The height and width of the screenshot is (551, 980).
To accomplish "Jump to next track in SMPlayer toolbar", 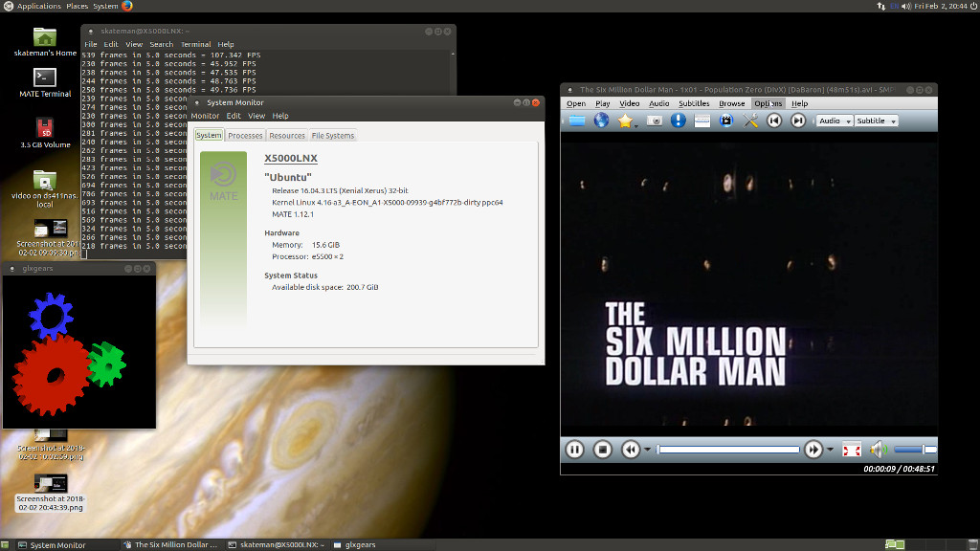I will pyautogui.click(x=798, y=121).
